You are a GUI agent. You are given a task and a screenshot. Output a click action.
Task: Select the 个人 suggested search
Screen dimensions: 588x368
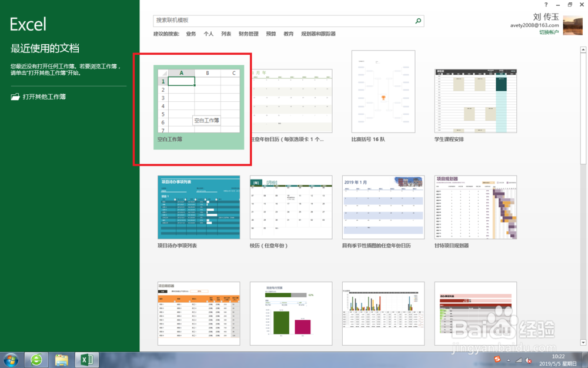click(209, 34)
